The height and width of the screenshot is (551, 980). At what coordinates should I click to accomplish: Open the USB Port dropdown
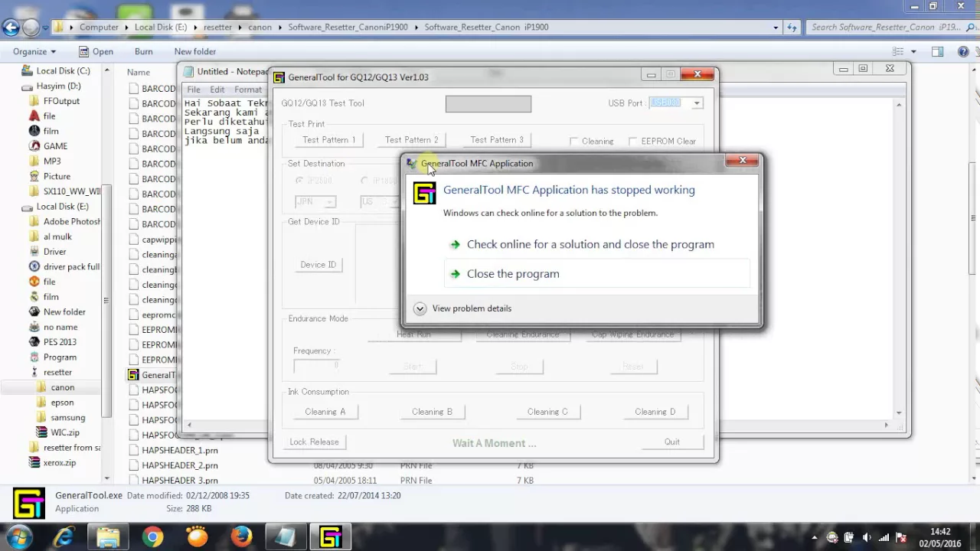click(x=696, y=103)
